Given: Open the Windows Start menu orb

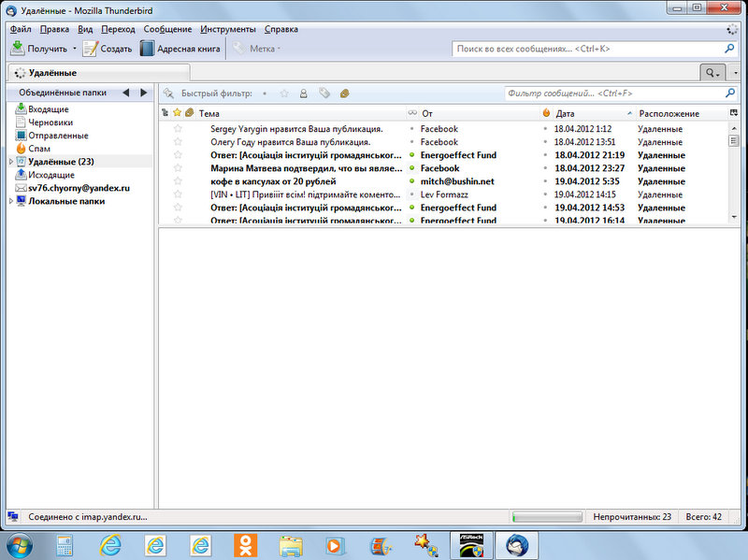Looking at the screenshot, I should 20,546.
